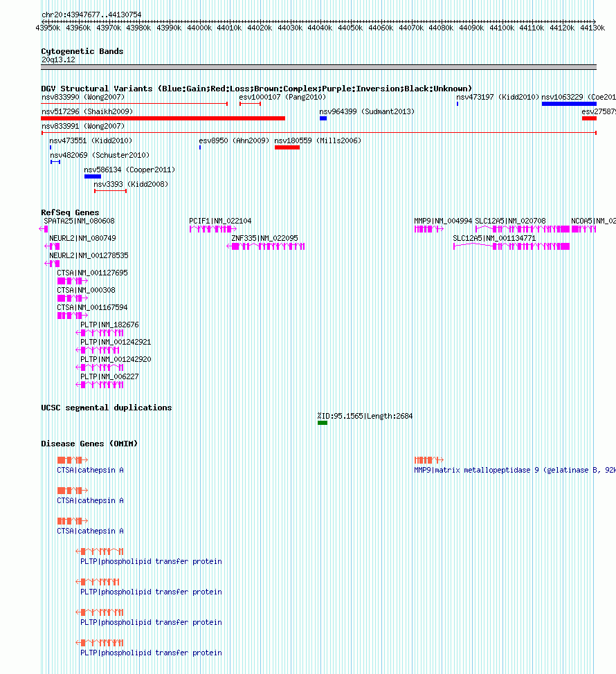Select the nsv586134 (Cooper2011) blue bar
This screenshot has width=616, height=674.
[93, 176]
